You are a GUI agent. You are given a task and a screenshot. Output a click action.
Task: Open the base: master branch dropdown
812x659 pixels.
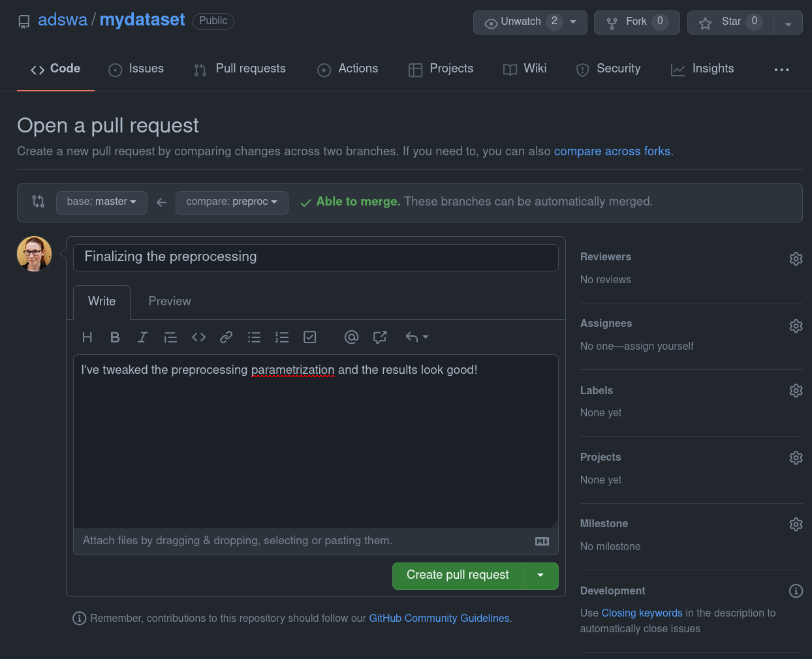pyautogui.click(x=101, y=202)
